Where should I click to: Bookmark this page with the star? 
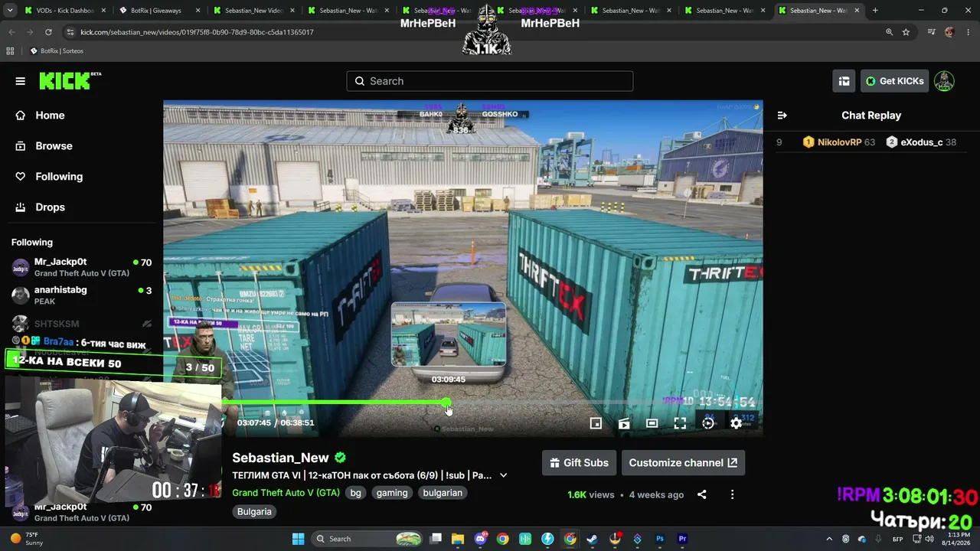click(906, 32)
